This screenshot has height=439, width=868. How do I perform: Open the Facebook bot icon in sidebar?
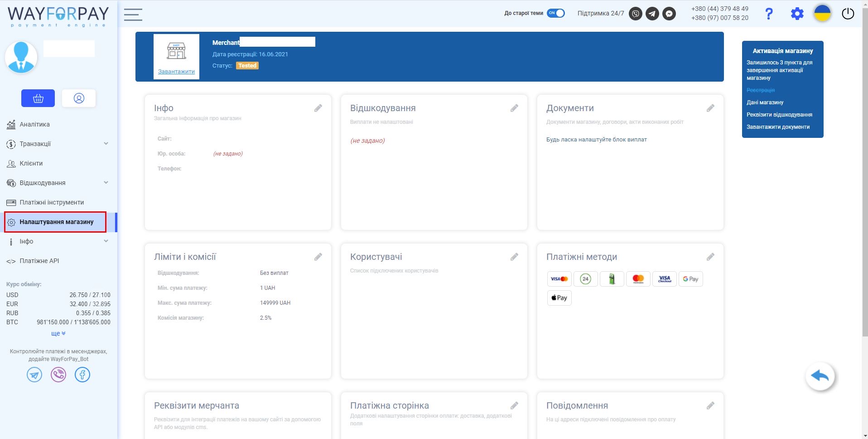[82, 375]
